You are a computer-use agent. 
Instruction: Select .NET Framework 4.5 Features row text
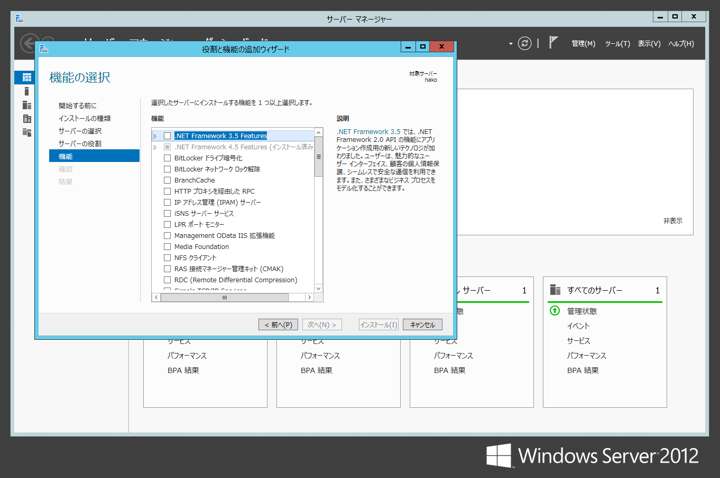pyautogui.click(x=243, y=147)
